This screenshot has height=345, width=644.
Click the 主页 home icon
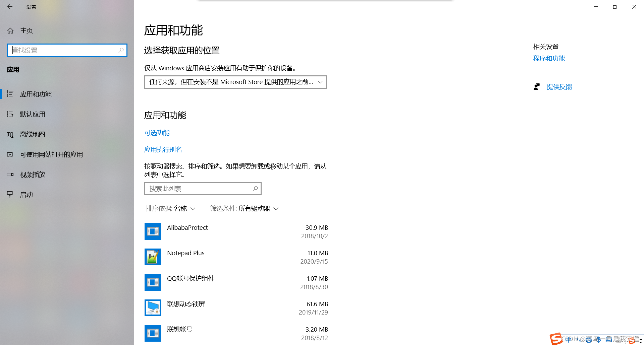tap(10, 30)
